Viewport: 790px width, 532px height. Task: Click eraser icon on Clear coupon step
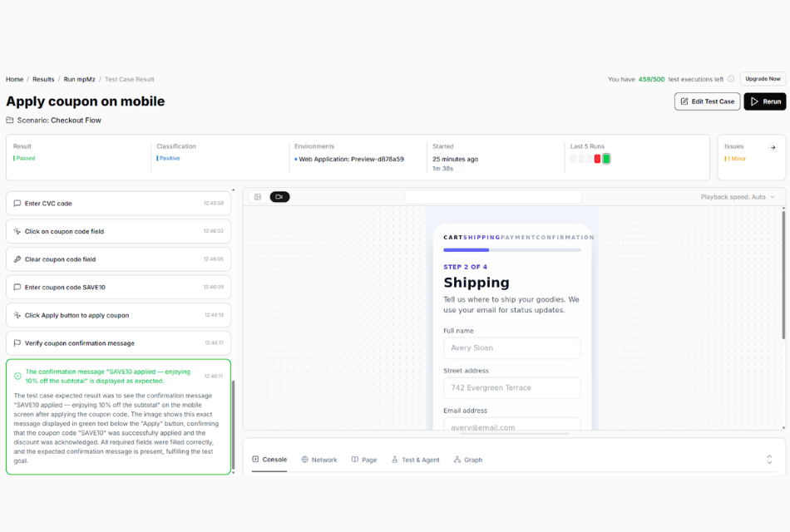pyautogui.click(x=17, y=259)
